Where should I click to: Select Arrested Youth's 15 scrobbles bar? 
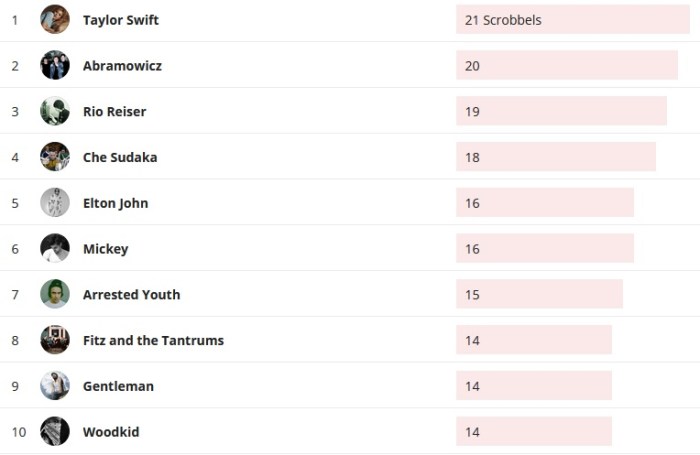(539, 294)
